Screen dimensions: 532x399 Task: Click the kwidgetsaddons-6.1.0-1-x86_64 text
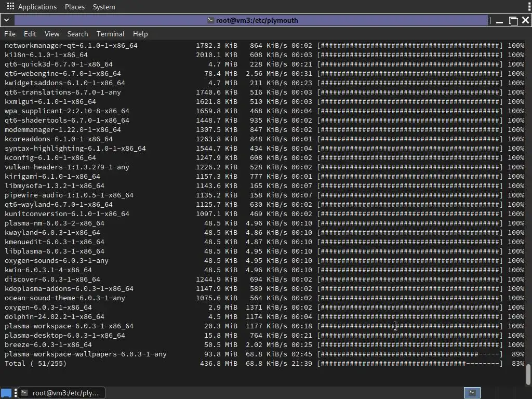65,83
